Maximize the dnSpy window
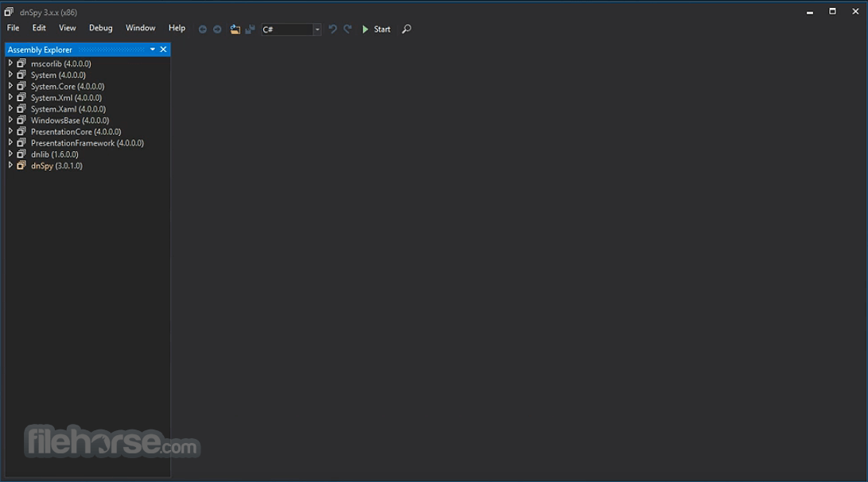Viewport: 868px width, 482px height. point(832,12)
